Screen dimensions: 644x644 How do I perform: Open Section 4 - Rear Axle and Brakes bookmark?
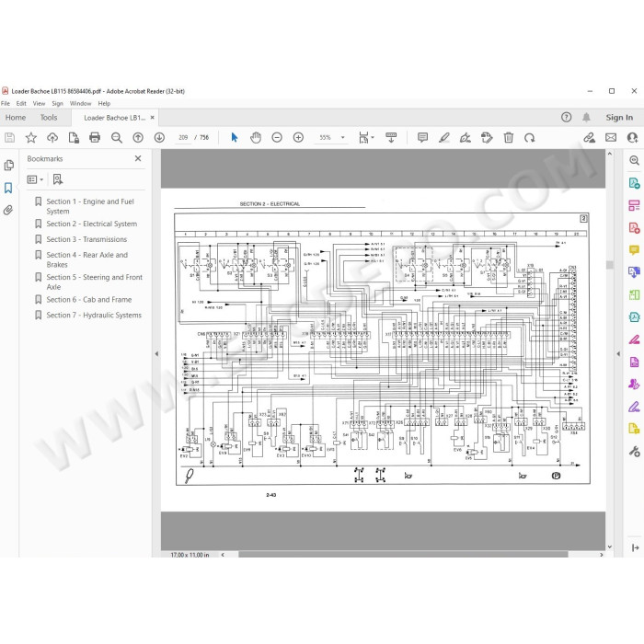click(x=86, y=259)
